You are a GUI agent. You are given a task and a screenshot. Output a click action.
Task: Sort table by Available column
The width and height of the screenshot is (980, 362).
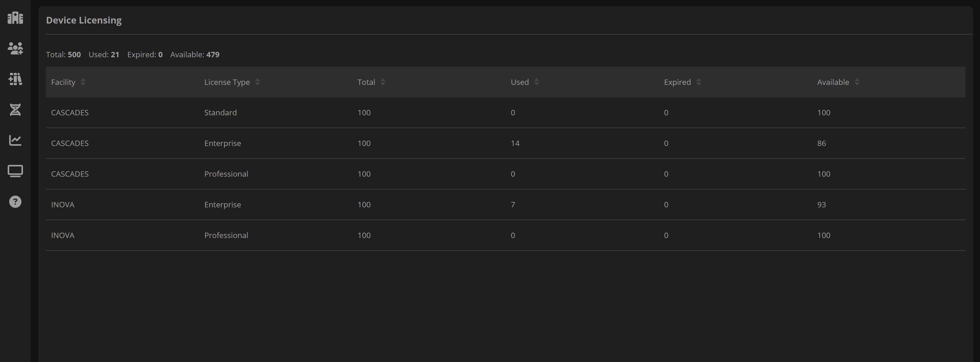[857, 82]
